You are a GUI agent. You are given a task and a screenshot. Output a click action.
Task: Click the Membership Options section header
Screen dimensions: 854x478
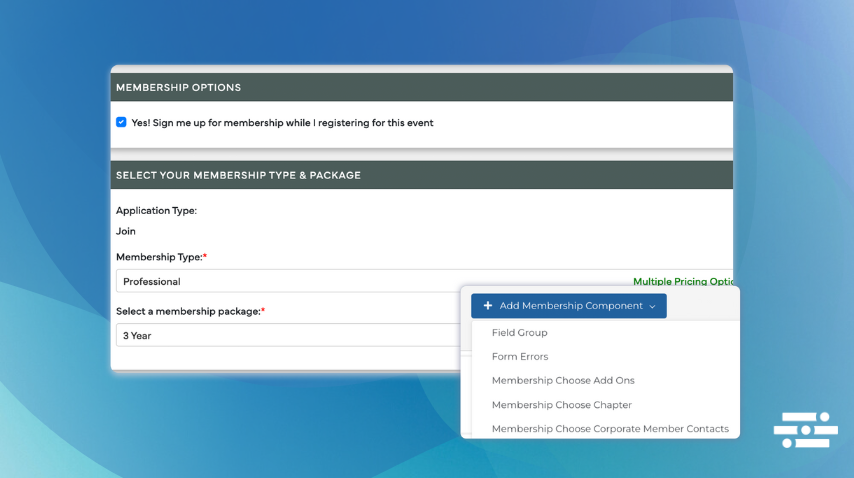pos(422,87)
